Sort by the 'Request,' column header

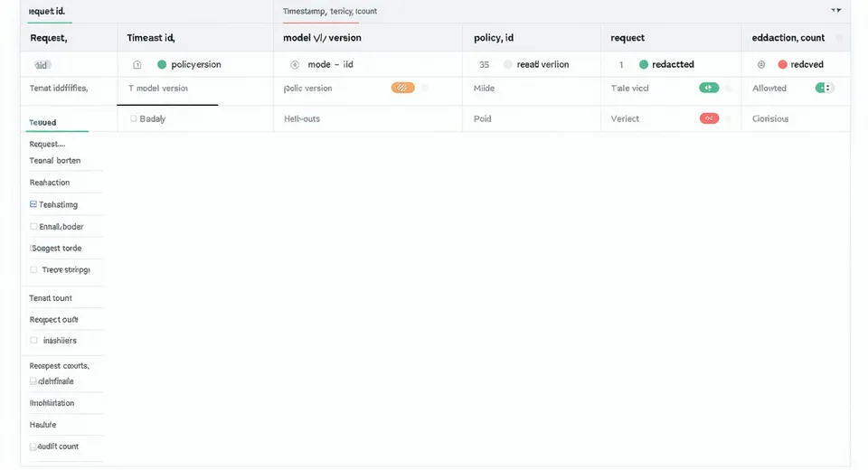(49, 38)
